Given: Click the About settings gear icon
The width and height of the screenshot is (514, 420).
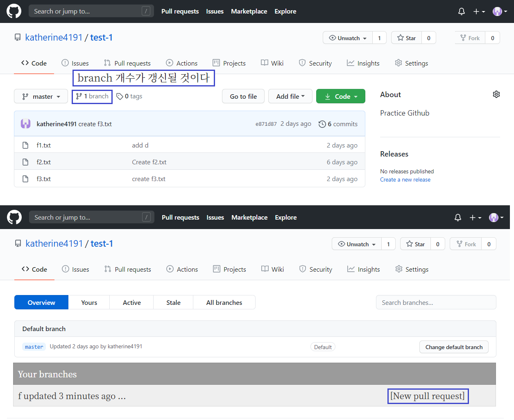Looking at the screenshot, I should (x=496, y=94).
